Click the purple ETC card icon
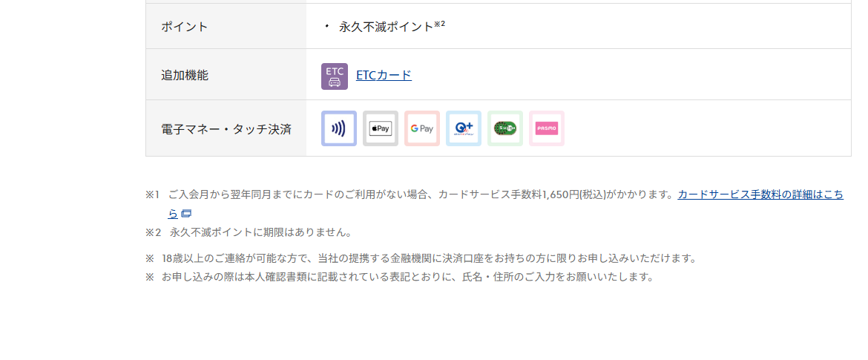Screen dimensions: 868x360 (x=335, y=76)
